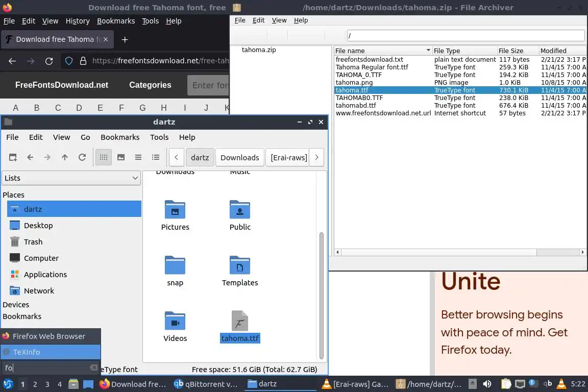Image resolution: width=588 pixels, height=392 pixels.
Task: Select the snap folder icon
Action: [x=175, y=265]
